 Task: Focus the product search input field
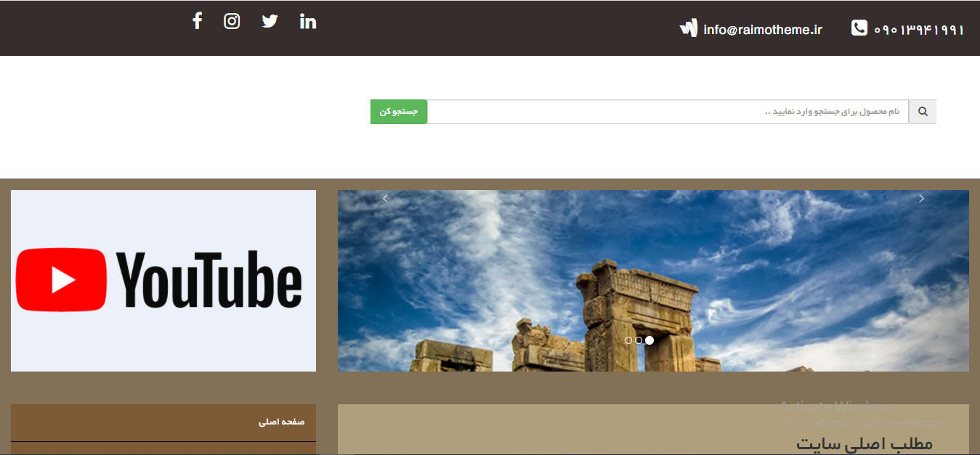pos(668,112)
